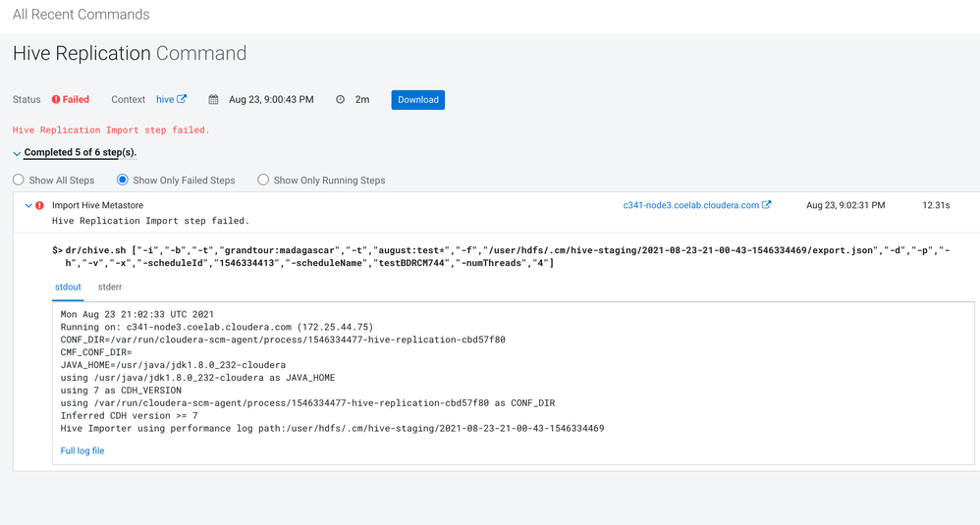Open the hive context link

click(x=165, y=100)
